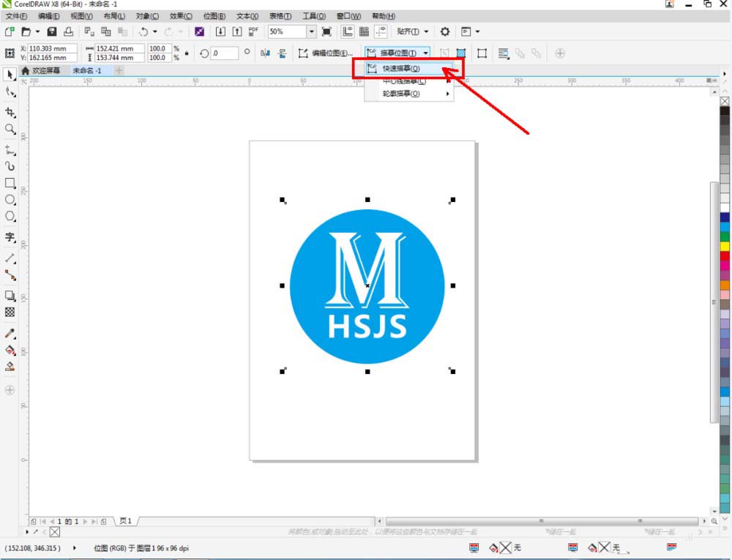The height and width of the screenshot is (560, 732).
Task: Click the vertical scrollbar thumb
Action: (714, 302)
